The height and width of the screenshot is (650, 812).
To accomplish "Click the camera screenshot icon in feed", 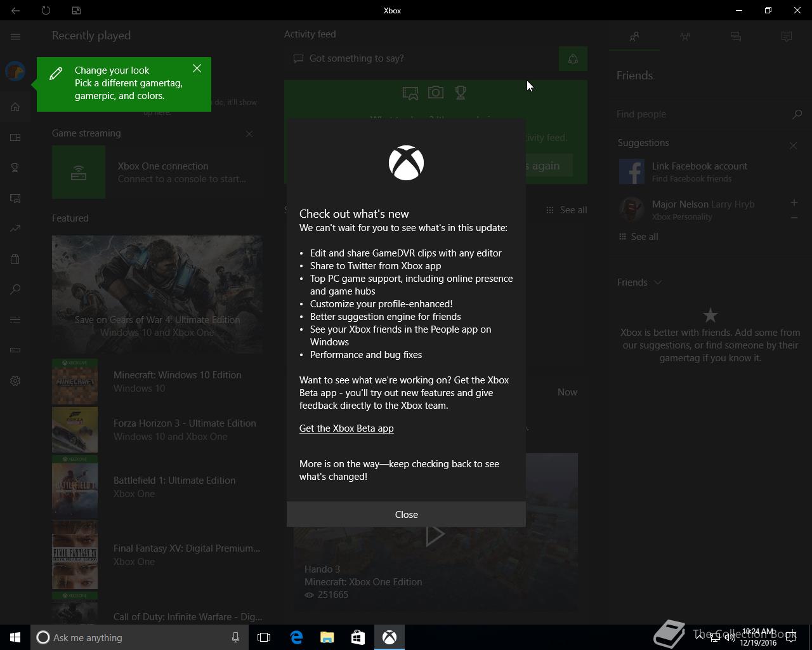I will click(436, 93).
